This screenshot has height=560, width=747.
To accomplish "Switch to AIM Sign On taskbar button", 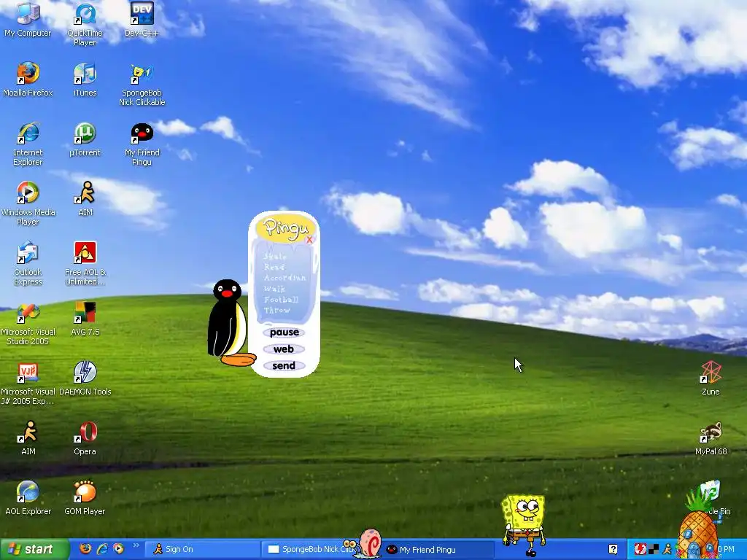I will click(201, 549).
